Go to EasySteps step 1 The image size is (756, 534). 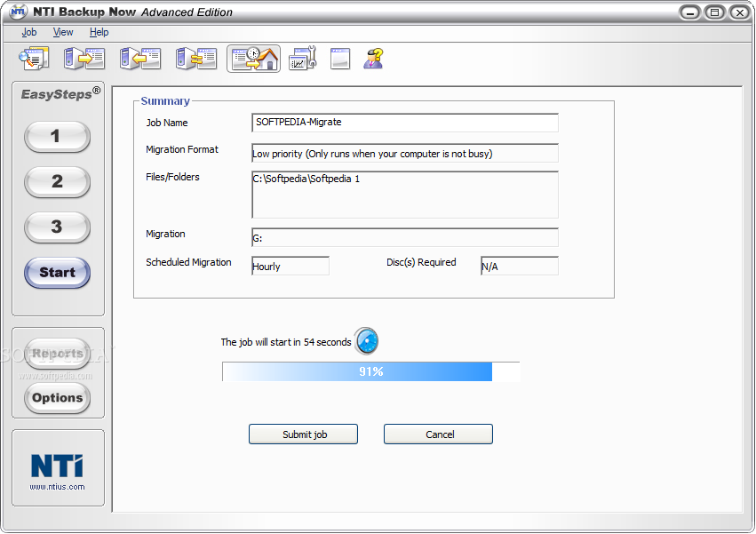[x=57, y=137]
